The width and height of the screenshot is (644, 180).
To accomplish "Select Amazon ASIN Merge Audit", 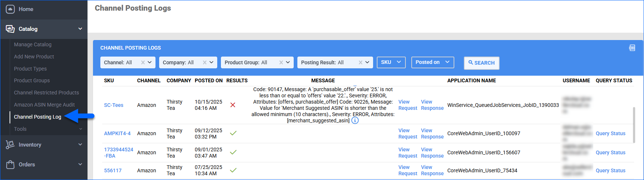I will click(44, 105).
